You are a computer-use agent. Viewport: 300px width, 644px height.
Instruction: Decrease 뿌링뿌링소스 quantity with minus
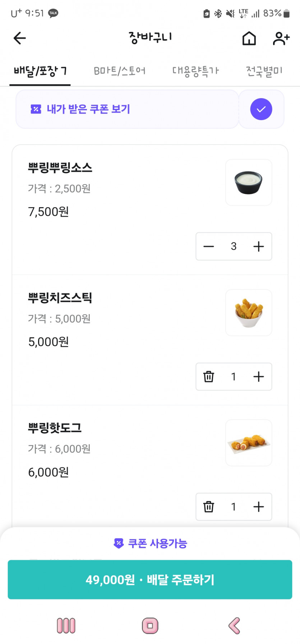(x=209, y=246)
